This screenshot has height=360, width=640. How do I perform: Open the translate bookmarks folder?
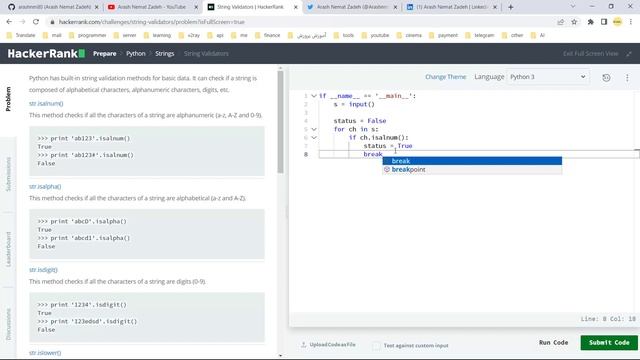tap(21, 36)
